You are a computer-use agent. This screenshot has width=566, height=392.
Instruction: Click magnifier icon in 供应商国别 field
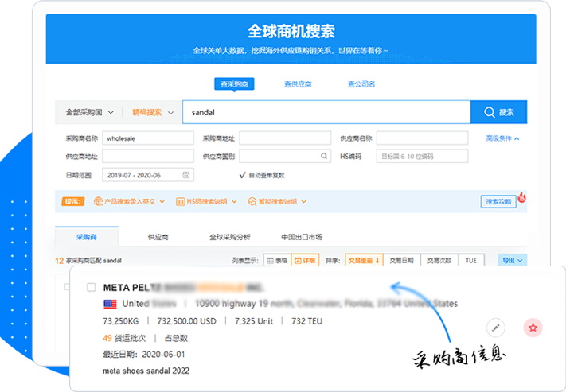tap(324, 157)
